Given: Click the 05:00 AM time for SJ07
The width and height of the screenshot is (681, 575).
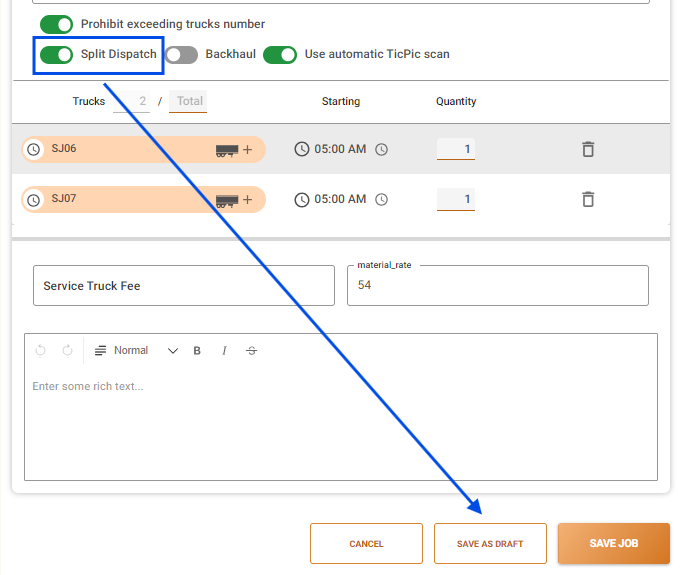Looking at the screenshot, I should [x=340, y=199].
